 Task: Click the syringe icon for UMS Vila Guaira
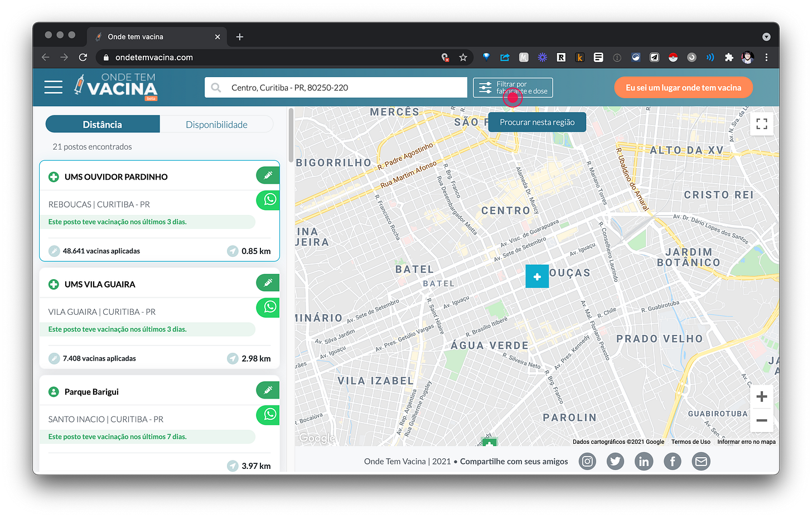(x=268, y=282)
